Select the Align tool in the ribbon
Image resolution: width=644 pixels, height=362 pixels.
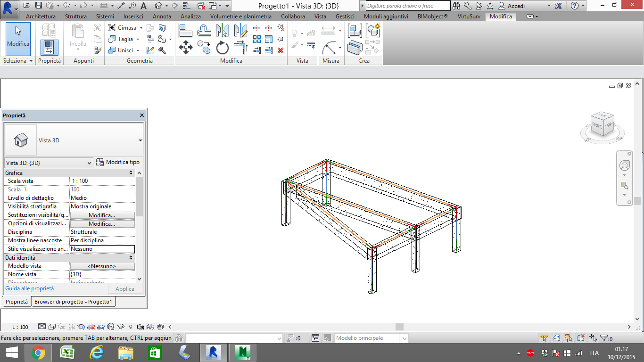pyautogui.click(x=186, y=31)
